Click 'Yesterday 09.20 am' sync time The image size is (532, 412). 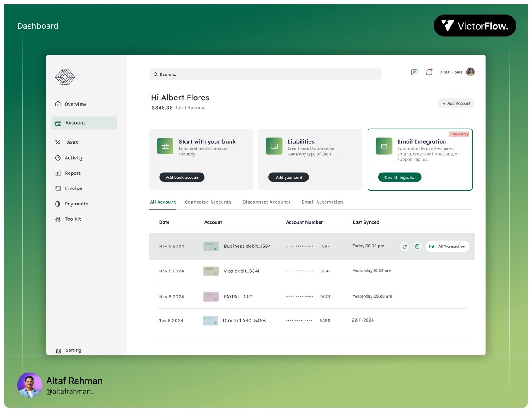(372, 296)
